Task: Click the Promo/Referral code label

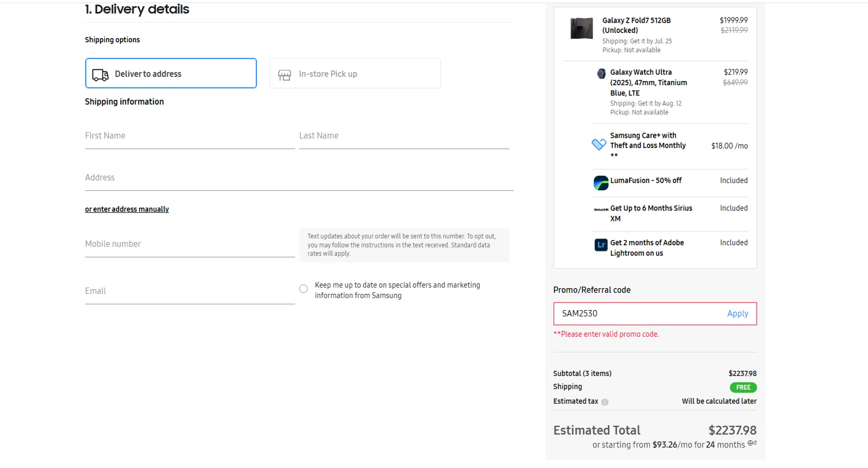Action: 592,290
